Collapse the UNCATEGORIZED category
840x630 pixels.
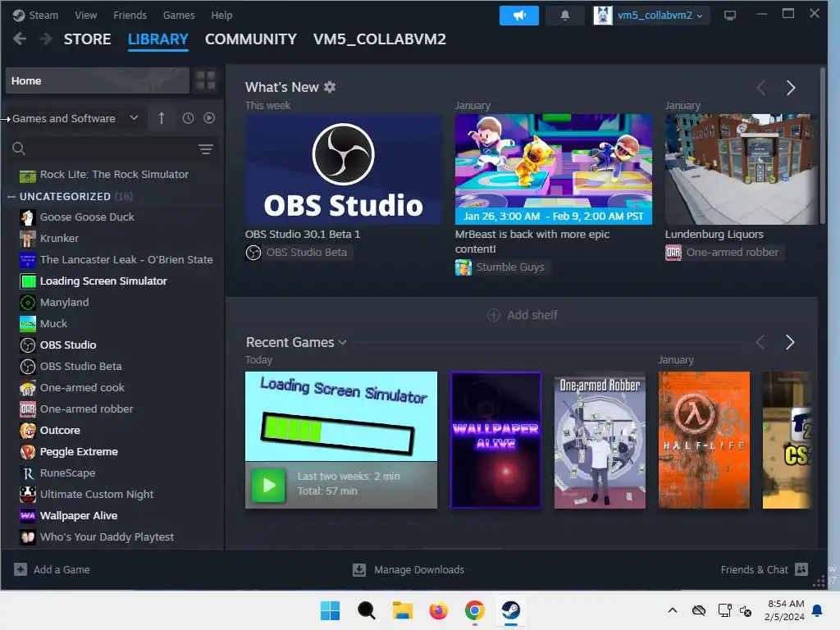11,197
